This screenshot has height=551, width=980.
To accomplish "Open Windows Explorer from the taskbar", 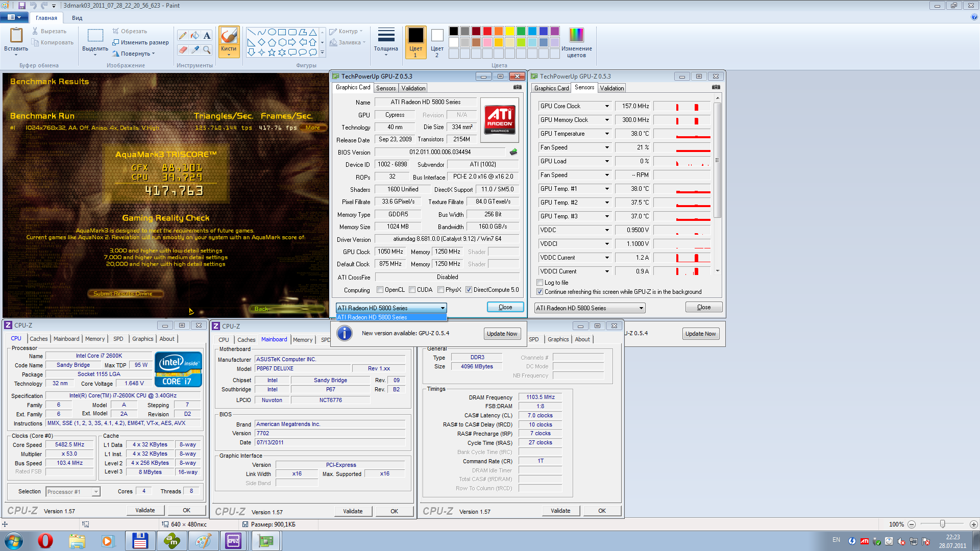I will (77, 541).
